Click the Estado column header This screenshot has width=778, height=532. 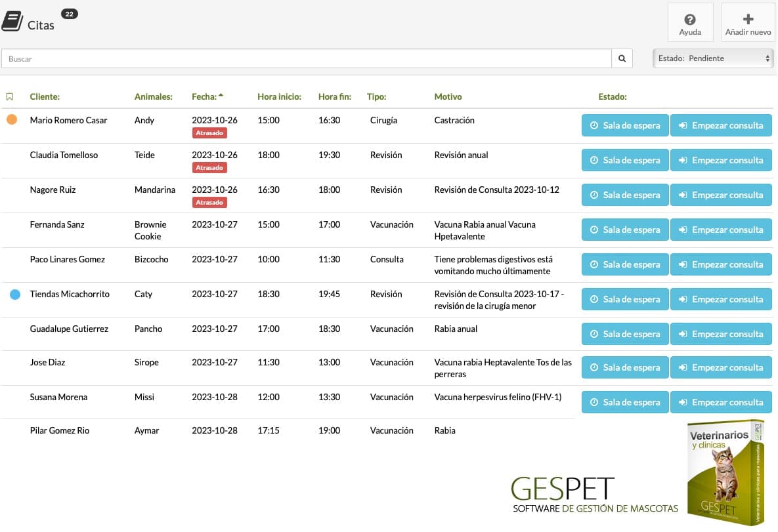[613, 96]
